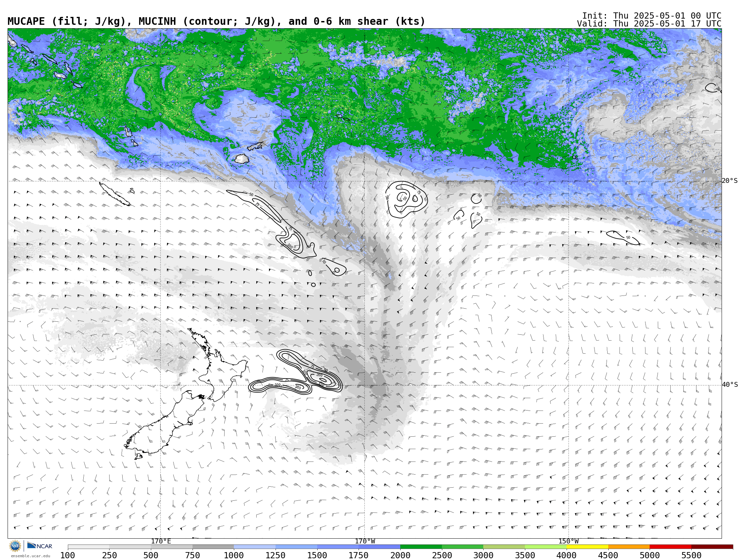The width and height of the screenshot is (744, 560).
Task: Click the 20°S latitude label
Action: (730, 181)
